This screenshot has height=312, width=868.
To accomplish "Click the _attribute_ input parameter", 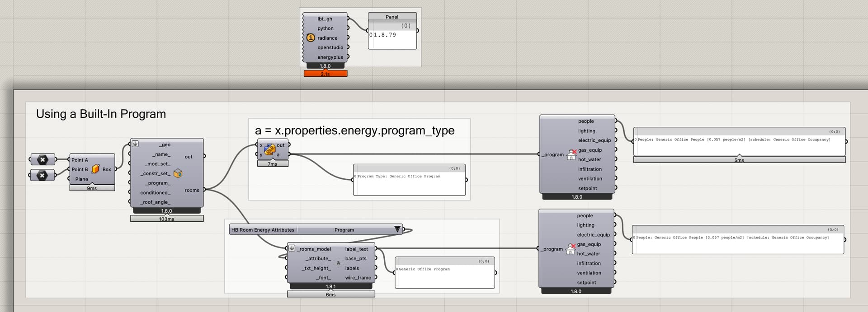I will coord(318,259).
